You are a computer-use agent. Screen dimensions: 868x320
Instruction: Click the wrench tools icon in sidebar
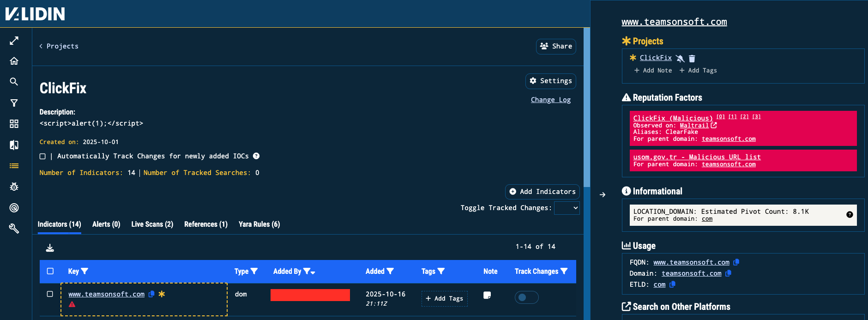tap(14, 229)
